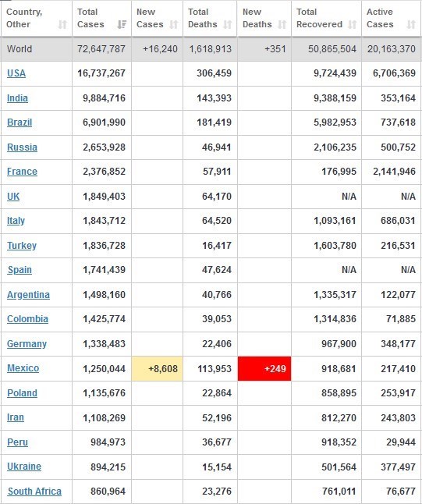Open the USA country link
Screen dimensions: 422x504
[x=16, y=73]
